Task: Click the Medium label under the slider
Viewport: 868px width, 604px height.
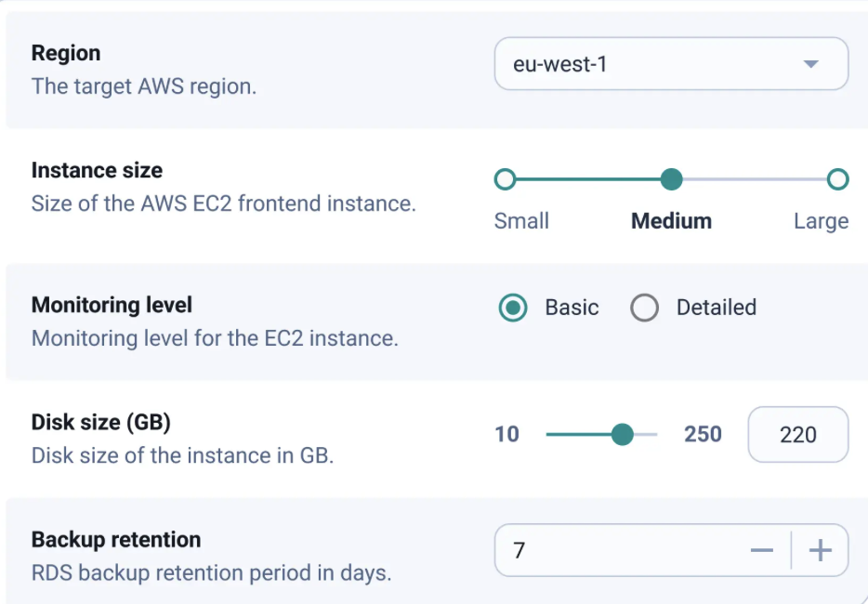Action: (671, 221)
